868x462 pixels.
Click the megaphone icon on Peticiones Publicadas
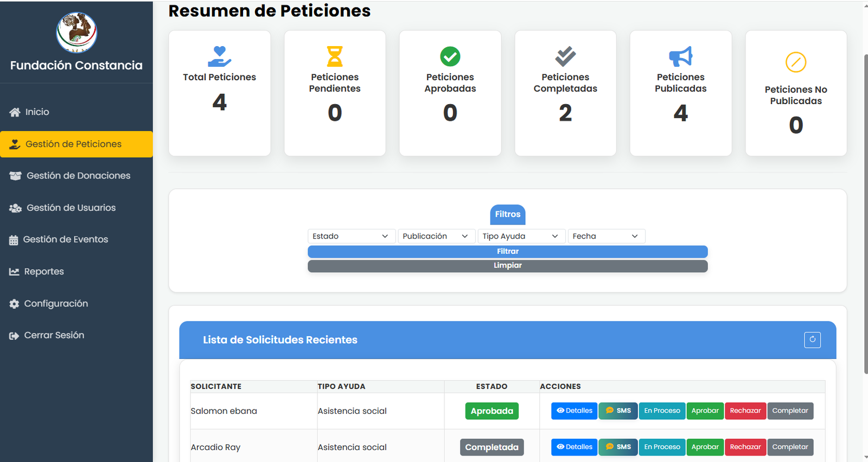tap(681, 56)
